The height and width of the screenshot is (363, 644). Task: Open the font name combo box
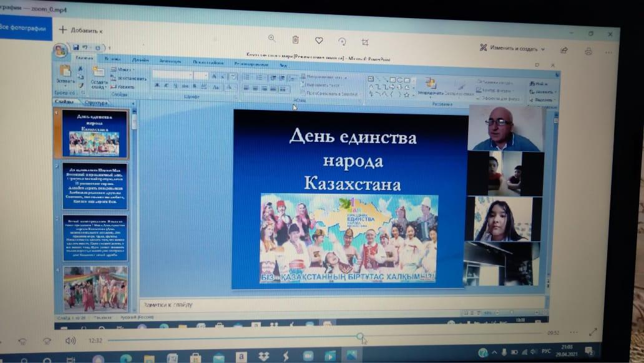tap(172, 75)
